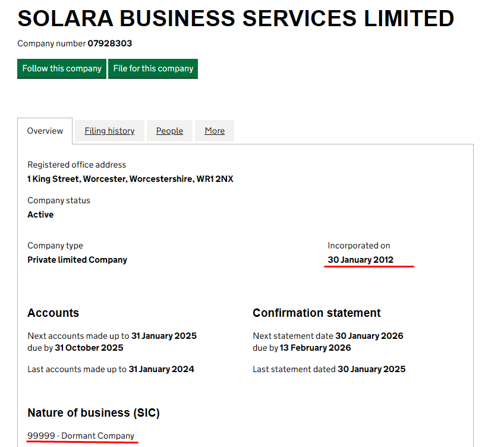The image size is (504, 447).
Task: Click the 99999 - Dormant Company SIC entry
Action: [81, 436]
